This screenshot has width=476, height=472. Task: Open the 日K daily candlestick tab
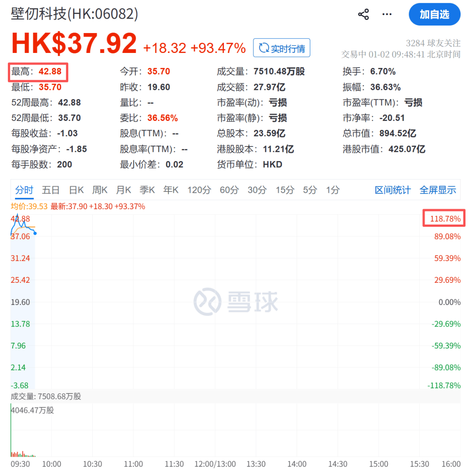tap(76, 190)
